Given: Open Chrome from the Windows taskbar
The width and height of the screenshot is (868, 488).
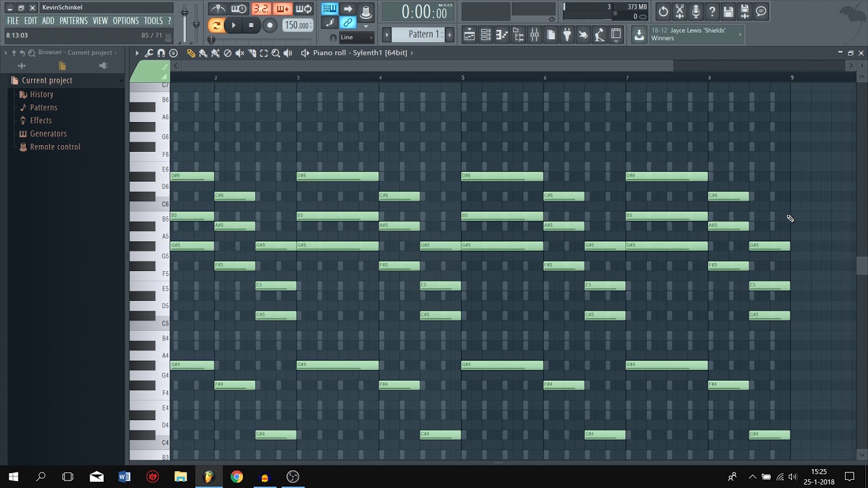Looking at the screenshot, I should tap(237, 477).
